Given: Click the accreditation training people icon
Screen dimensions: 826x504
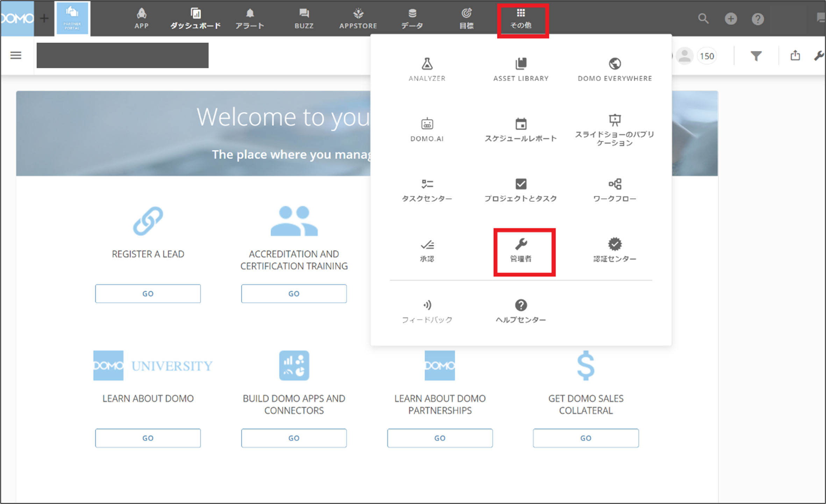Looking at the screenshot, I should 294,221.
